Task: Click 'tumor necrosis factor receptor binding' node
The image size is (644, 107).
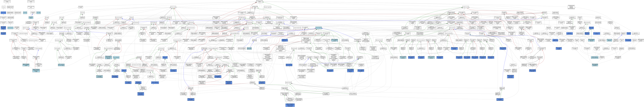Action: point(3,33)
